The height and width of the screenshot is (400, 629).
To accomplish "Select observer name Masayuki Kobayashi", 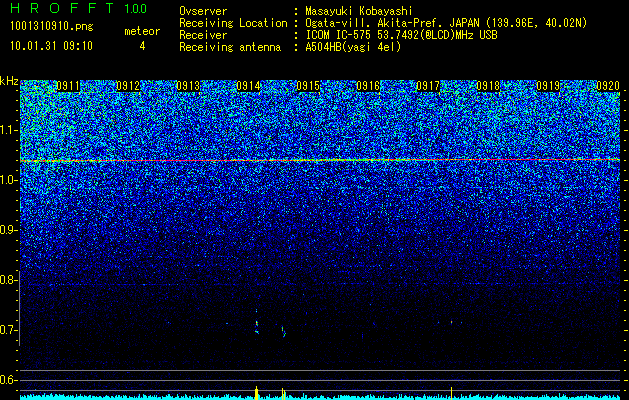I will point(359,11).
